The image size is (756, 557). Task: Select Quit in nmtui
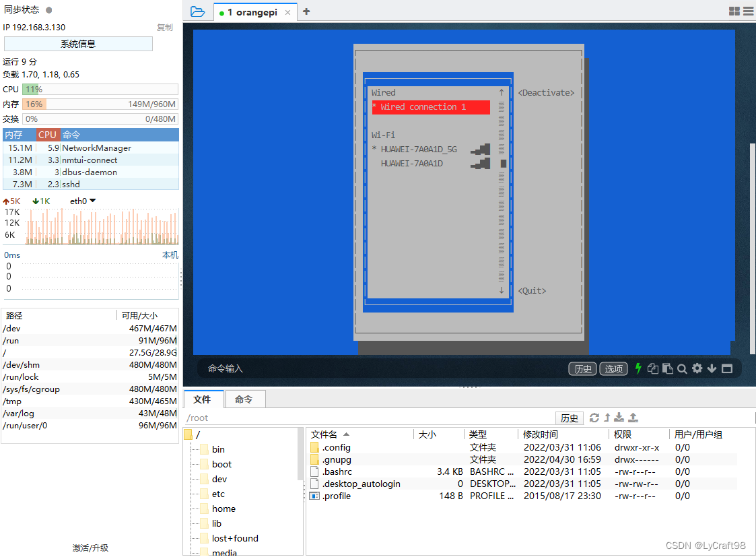[532, 291]
